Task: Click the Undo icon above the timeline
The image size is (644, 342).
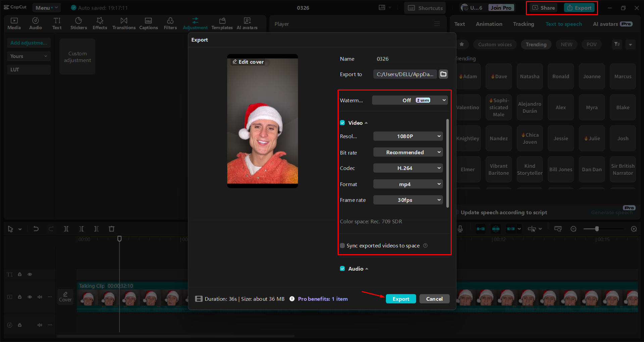Action: point(36,229)
